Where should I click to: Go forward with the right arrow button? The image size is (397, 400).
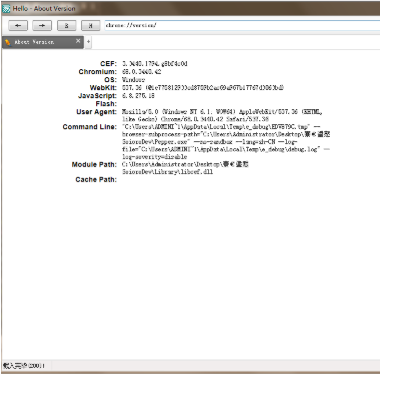click(x=42, y=25)
